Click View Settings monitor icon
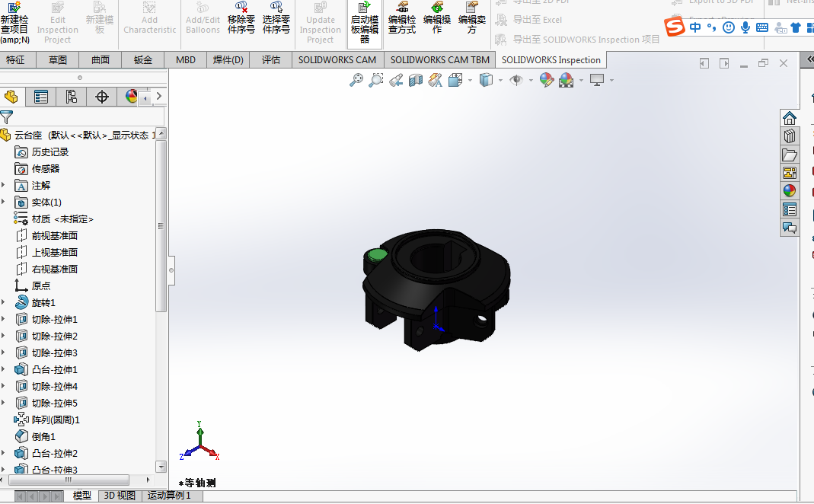 point(597,80)
